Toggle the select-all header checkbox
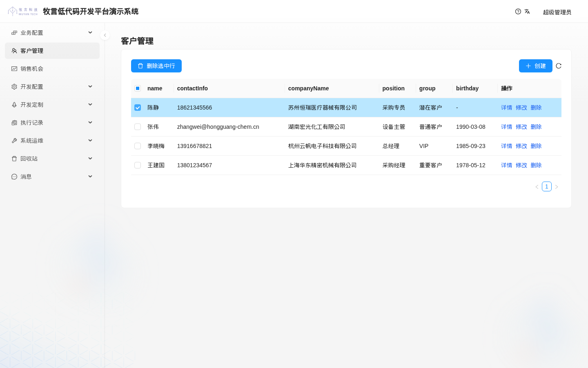The image size is (588, 368). [x=138, y=88]
